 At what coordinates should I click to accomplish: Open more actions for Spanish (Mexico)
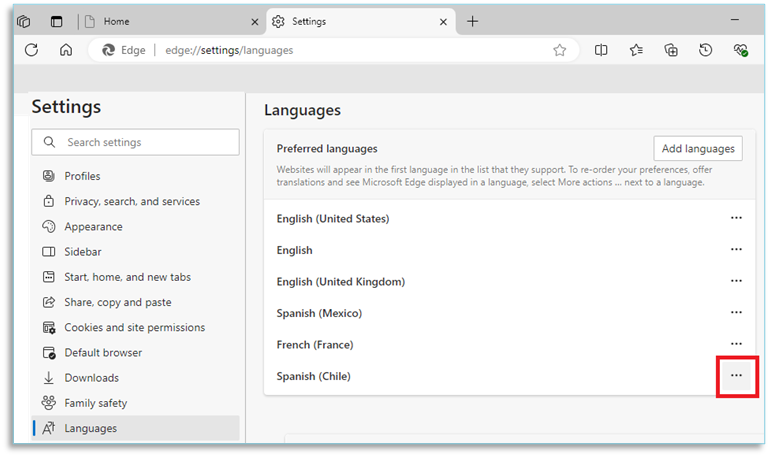point(736,312)
